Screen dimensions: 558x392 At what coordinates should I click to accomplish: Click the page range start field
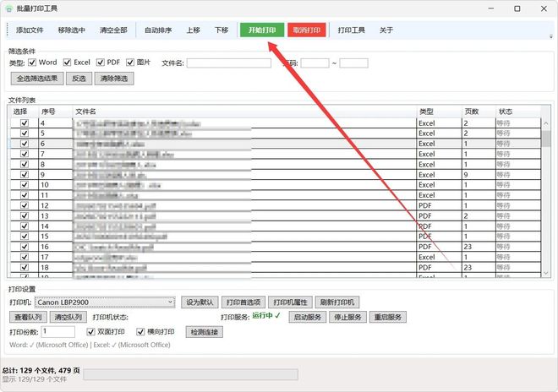pos(315,63)
